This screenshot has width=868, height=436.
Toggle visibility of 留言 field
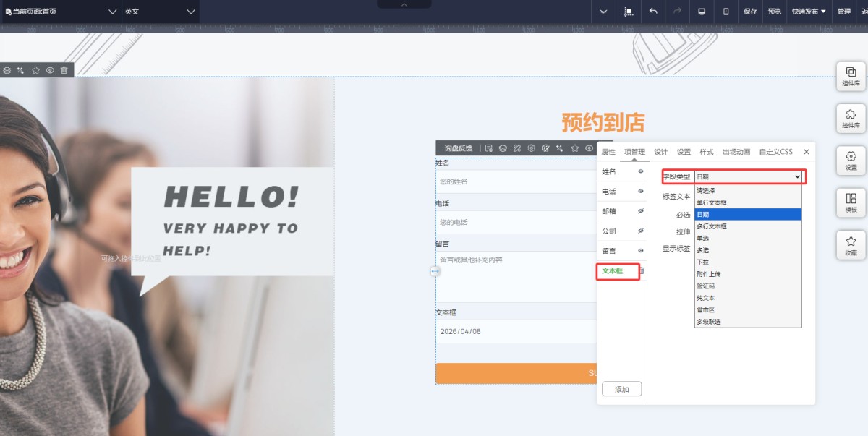(640, 251)
